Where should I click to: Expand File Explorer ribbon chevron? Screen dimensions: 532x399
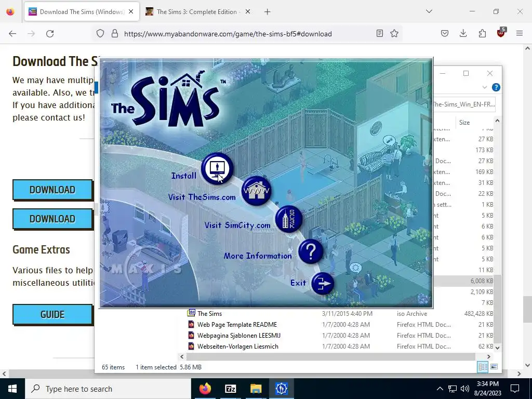tap(485, 87)
